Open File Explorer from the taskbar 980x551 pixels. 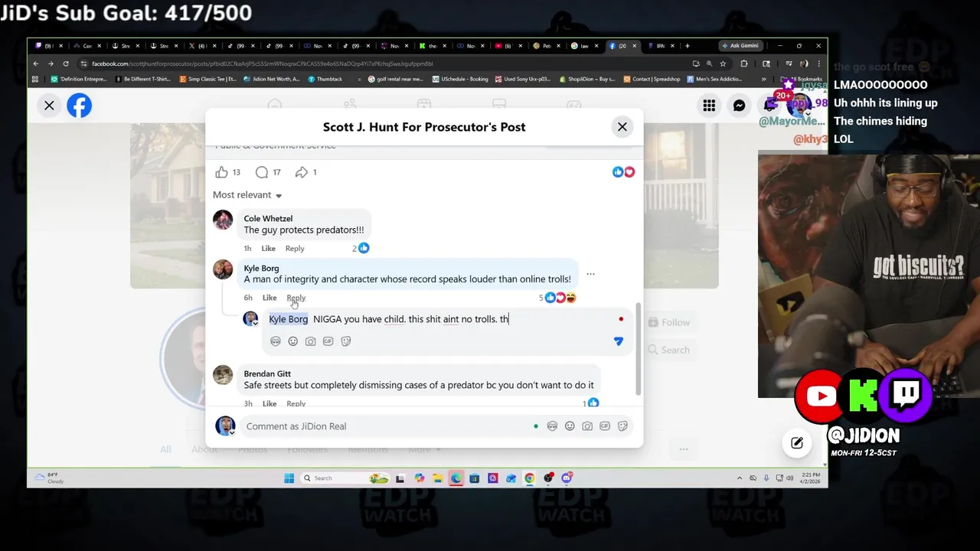coord(437,478)
